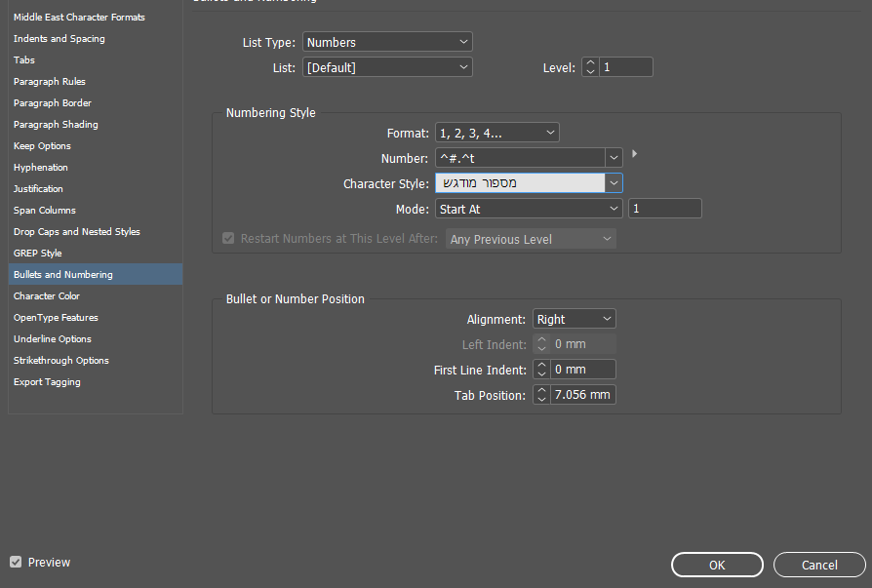Open the Export Tagging section
The image size is (872, 588).
point(47,382)
